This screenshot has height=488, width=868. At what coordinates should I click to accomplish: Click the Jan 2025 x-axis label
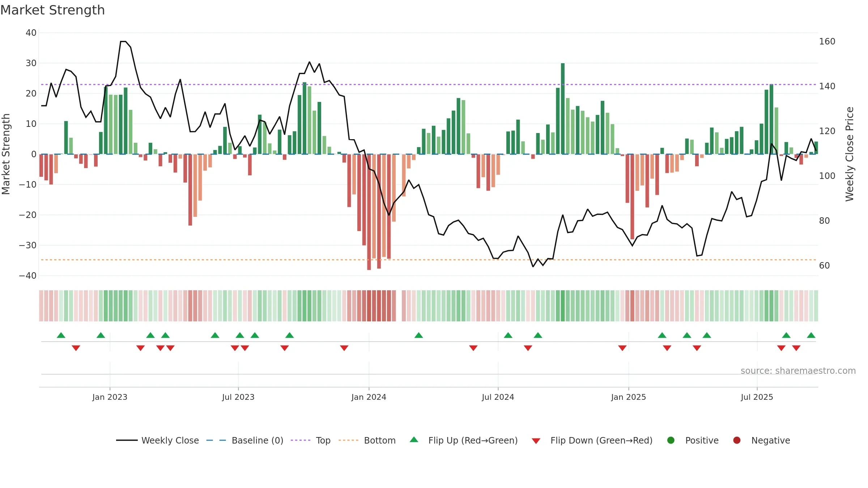629,397
